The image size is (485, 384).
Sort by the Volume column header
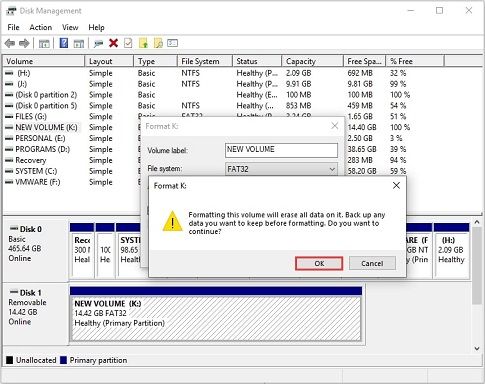point(44,61)
